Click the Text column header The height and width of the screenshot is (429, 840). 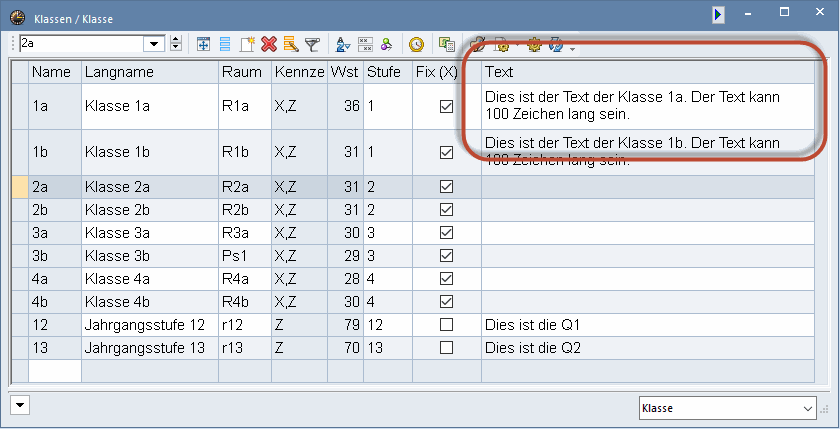coord(648,72)
